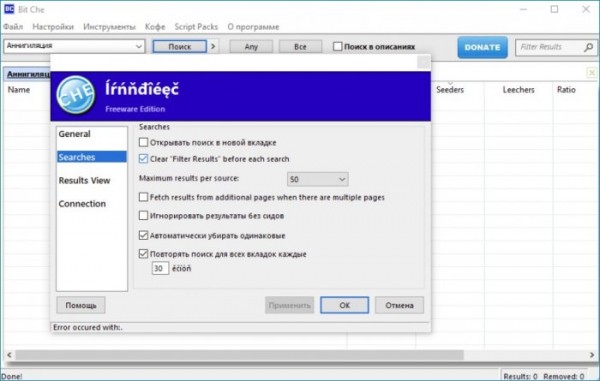Uncheck Clear "Filter Results" before each search
600x381 pixels.
coord(143,159)
